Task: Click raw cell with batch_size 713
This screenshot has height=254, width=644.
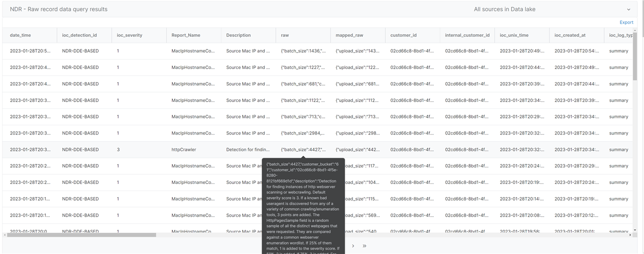Action: pos(303,117)
